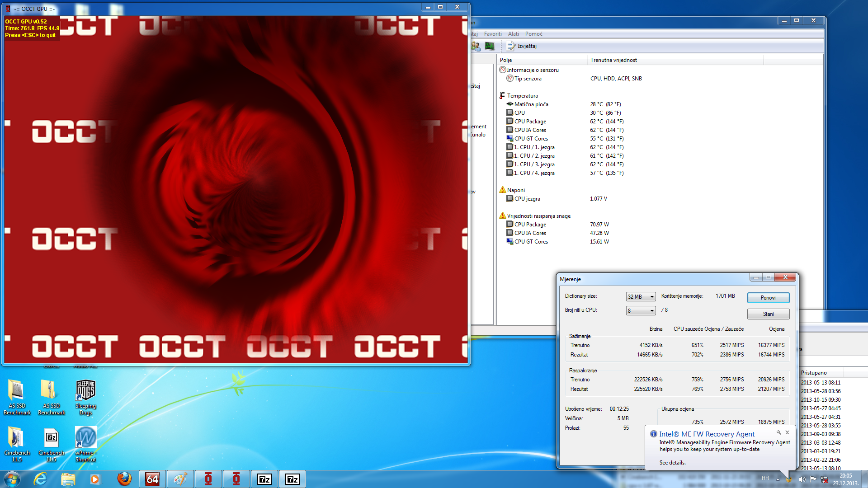868x488 pixels.
Task: Select CPU Package 70.97 W row
Action: pos(660,225)
